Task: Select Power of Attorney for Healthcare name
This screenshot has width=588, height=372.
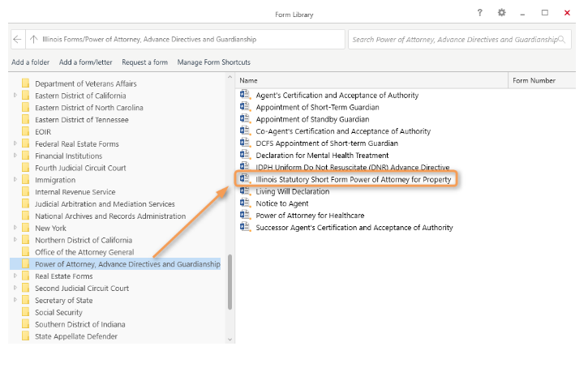Action: click(310, 216)
